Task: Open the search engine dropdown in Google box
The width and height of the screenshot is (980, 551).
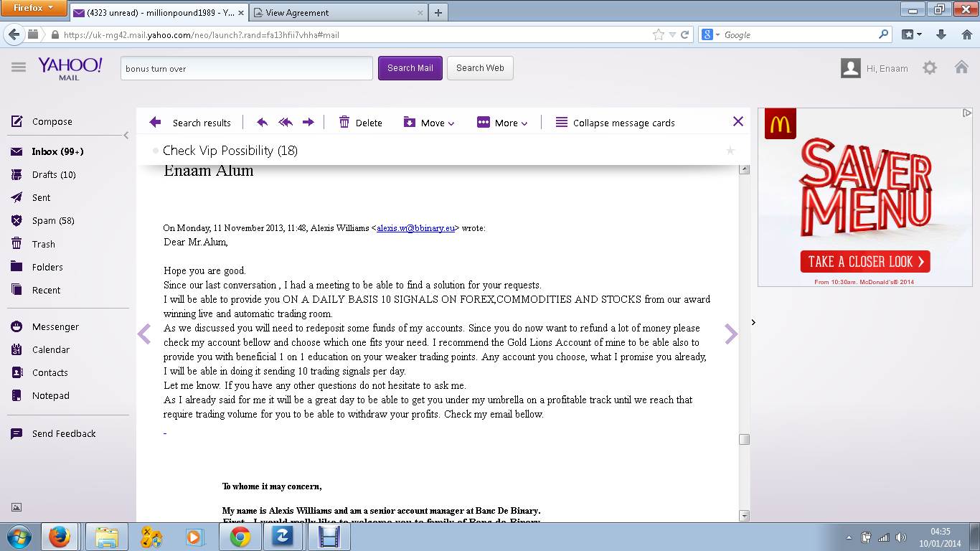Action: coord(710,34)
